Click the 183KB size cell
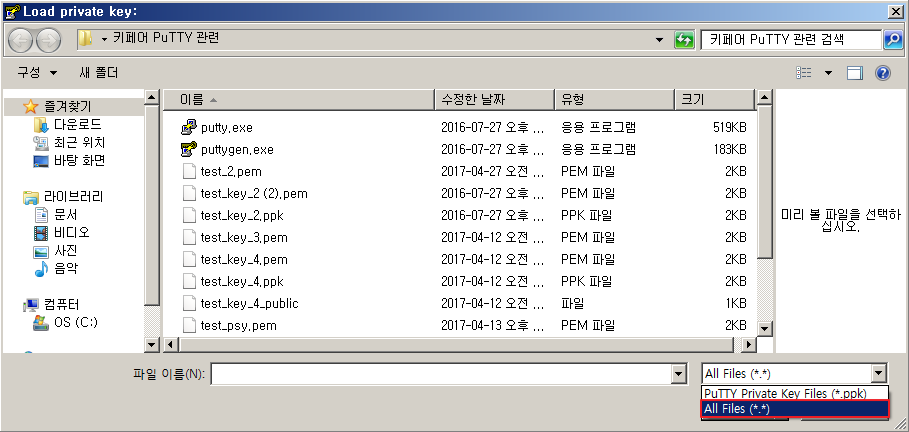909x432 pixels. (x=729, y=150)
